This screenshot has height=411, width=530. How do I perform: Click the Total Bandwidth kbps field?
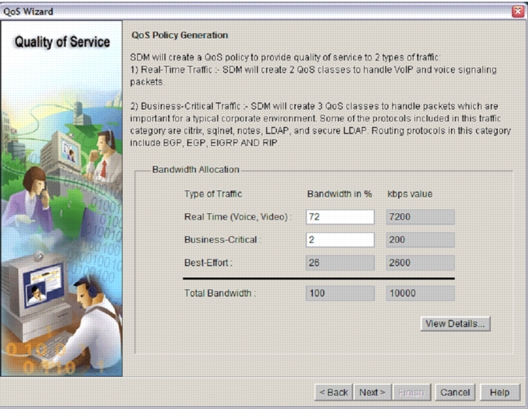(x=420, y=293)
